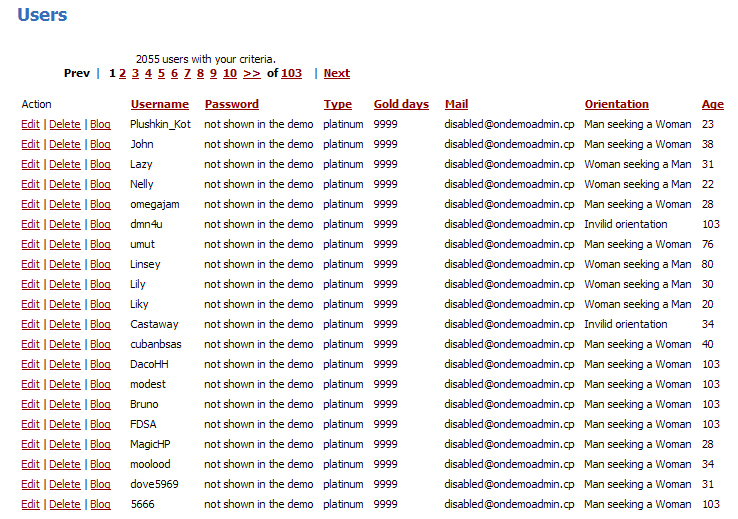Sort table by Username column
The height and width of the screenshot is (519, 738).
pyautogui.click(x=160, y=104)
